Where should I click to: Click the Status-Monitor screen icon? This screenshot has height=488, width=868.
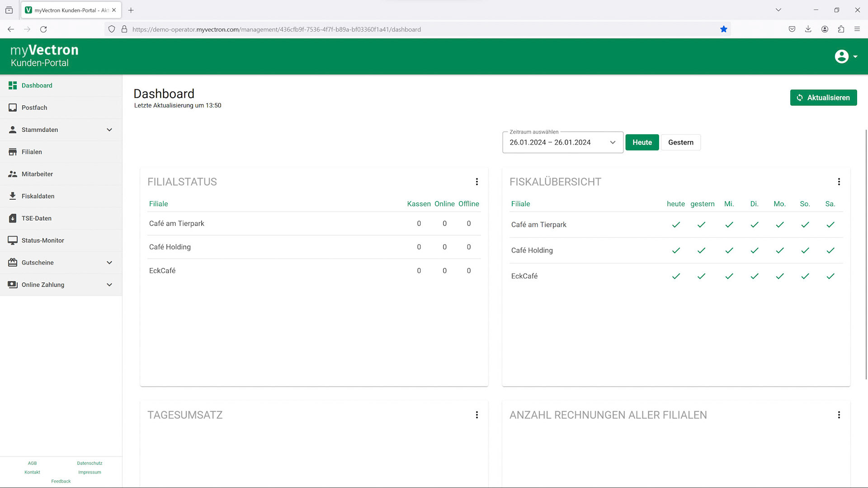click(13, 240)
